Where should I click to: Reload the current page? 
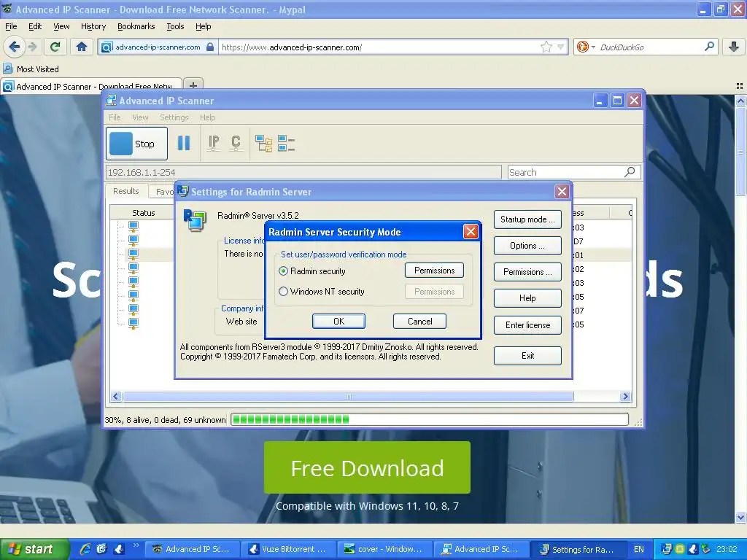pyautogui.click(x=55, y=47)
